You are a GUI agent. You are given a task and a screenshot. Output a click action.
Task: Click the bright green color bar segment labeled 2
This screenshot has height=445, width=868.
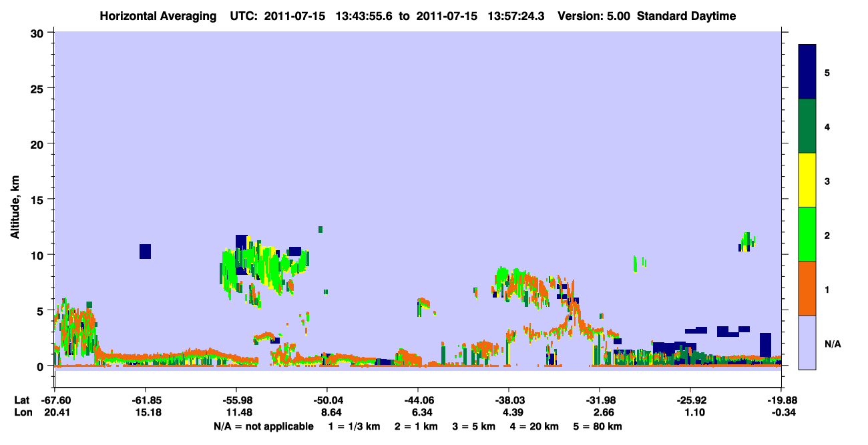(x=807, y=234)
